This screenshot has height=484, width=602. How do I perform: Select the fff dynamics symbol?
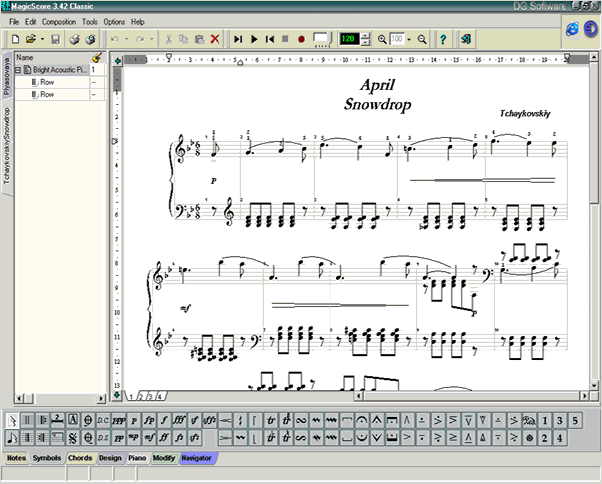point(179,421)
